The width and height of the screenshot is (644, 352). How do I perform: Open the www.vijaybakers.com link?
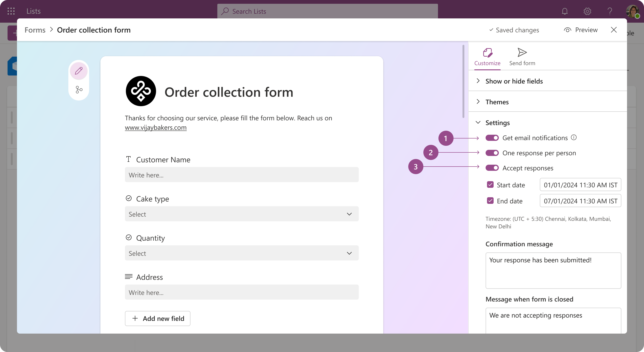click(x=156, y=127)
